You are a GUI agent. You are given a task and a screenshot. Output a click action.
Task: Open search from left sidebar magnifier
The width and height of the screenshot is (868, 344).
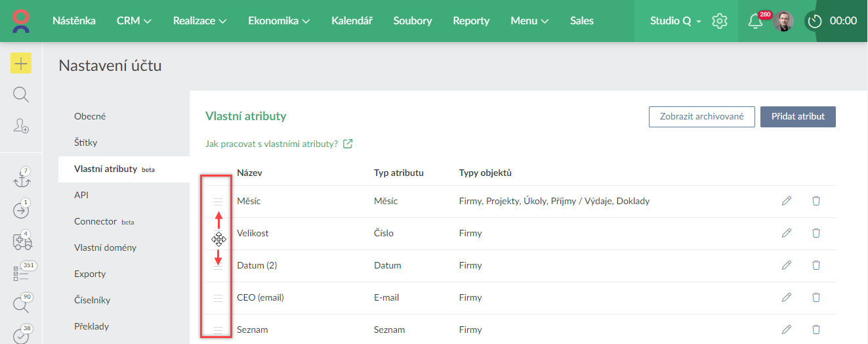coord(21,95)
